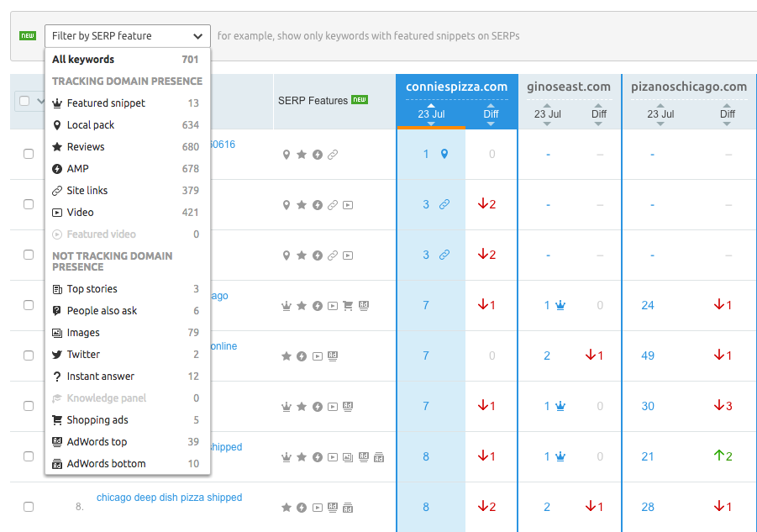Check the seventh keyword row checkbox
Viewport: 757px width, 532px height.
coord(29,456)
